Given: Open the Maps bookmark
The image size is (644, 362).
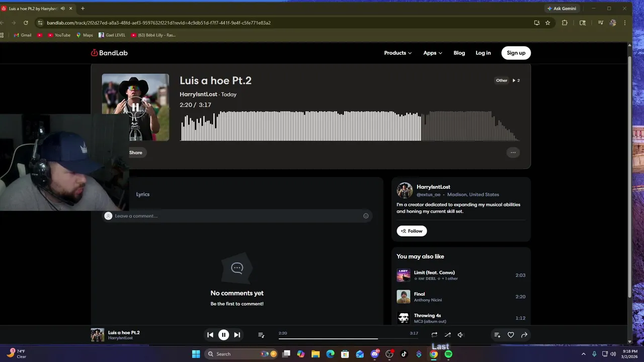Looking at the screenshot, I should (85, 35).
